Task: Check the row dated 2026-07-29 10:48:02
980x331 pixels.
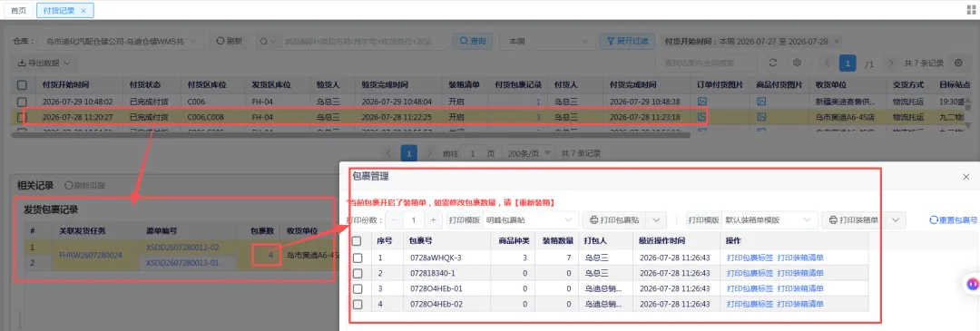Action: pyautogui.click(x=22, y=102)
